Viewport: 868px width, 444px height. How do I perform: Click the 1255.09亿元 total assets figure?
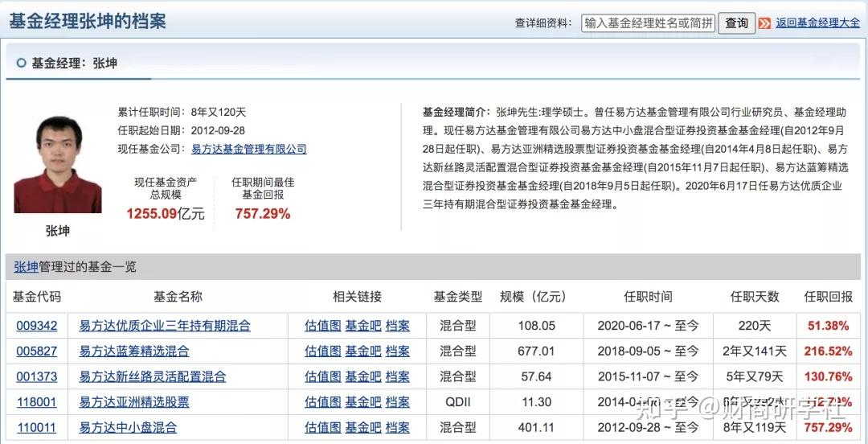click(x=166, y=214)
